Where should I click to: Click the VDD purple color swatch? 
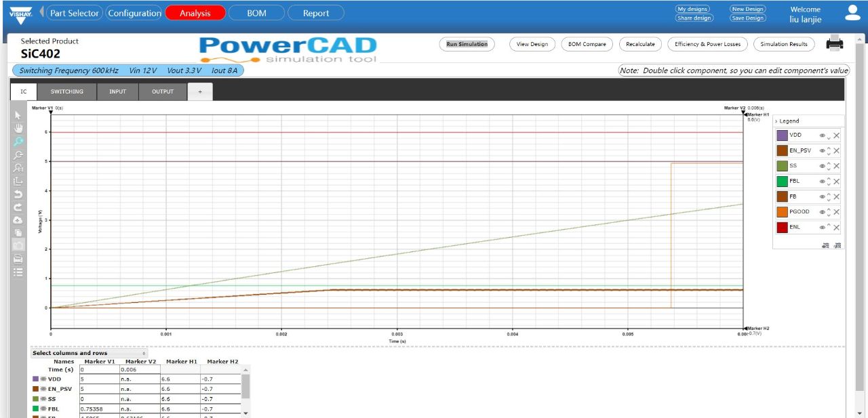click(783, 135)
